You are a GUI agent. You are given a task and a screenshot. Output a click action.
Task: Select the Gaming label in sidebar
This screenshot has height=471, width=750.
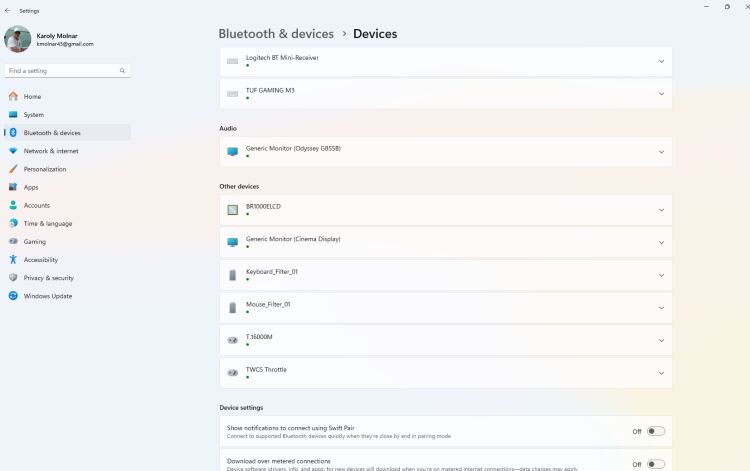pos(35,241)
